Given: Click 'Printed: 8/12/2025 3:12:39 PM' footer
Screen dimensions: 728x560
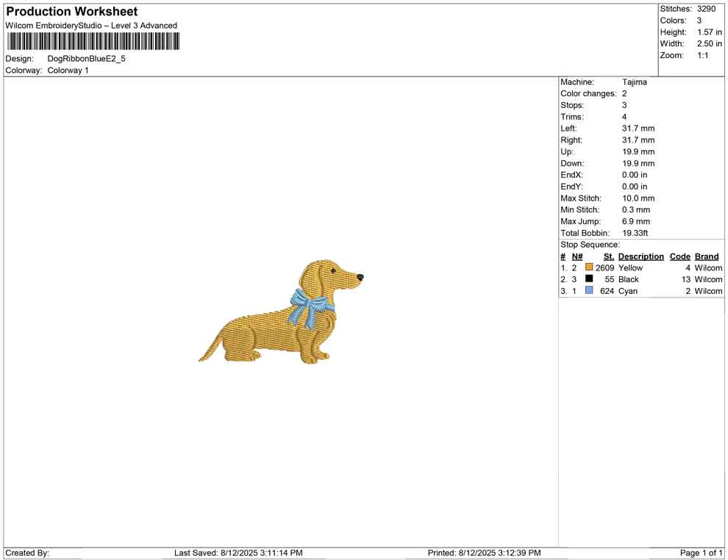Looking at the screenshot, I should click(485, 553).
